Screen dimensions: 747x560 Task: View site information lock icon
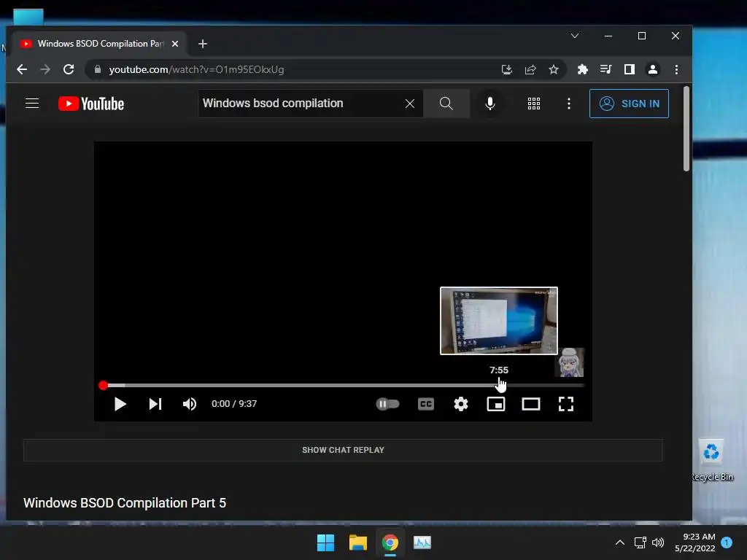(98, 69)
